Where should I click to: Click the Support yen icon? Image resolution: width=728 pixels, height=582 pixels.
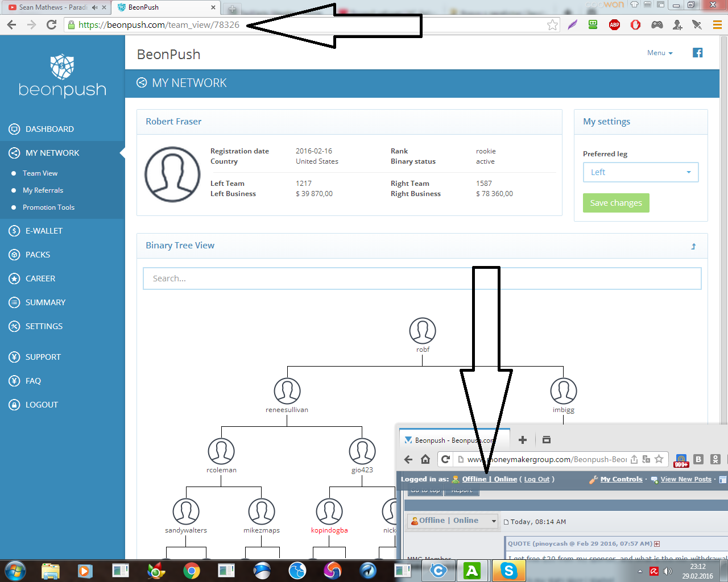pos(15,357)
